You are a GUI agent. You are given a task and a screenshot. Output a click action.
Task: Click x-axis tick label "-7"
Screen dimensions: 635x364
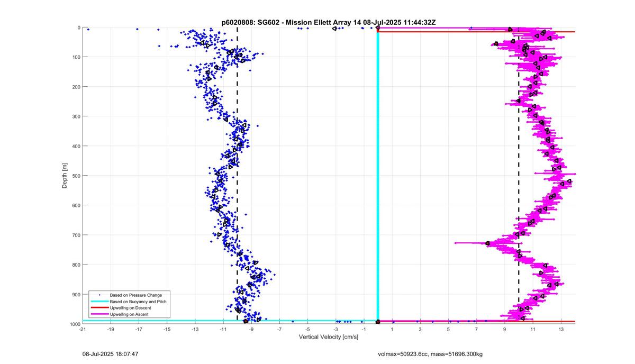(279, 329)
